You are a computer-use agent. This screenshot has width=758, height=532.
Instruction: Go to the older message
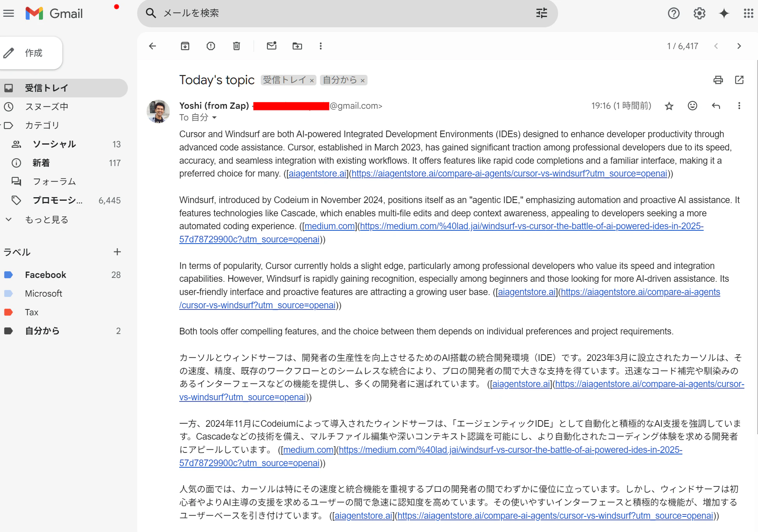tap(739, 46)
